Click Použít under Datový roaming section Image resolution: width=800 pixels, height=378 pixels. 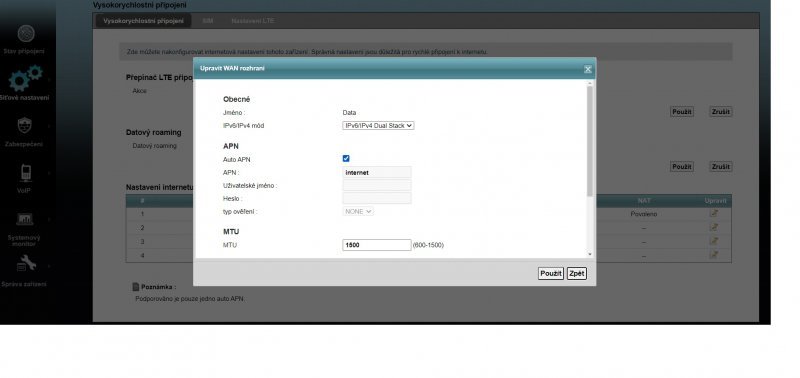pyautogui.click(x=682, y=167)
